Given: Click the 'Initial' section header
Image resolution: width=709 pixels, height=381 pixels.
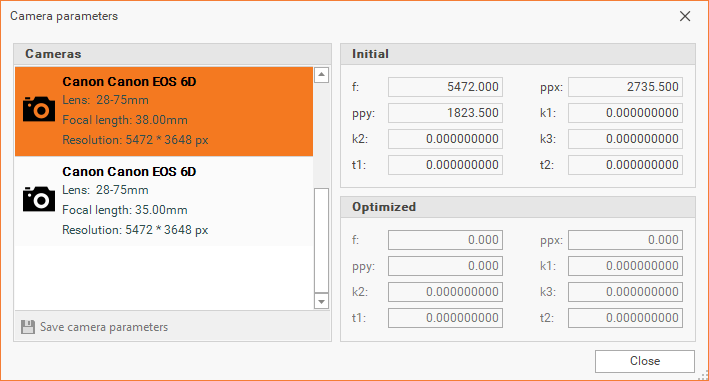Looking at the screenshot, I should [x=518, y=54].
